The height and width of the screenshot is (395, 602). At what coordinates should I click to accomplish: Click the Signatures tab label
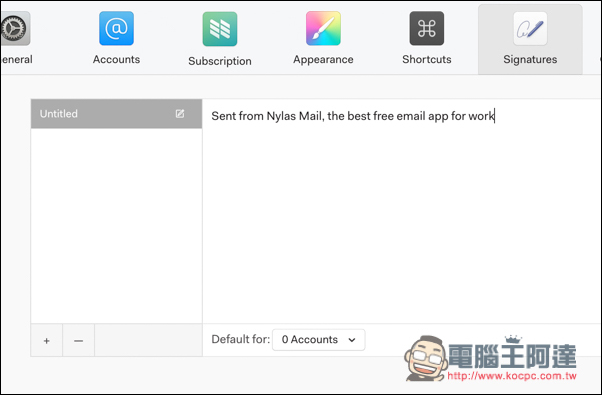tap(530, 59)
